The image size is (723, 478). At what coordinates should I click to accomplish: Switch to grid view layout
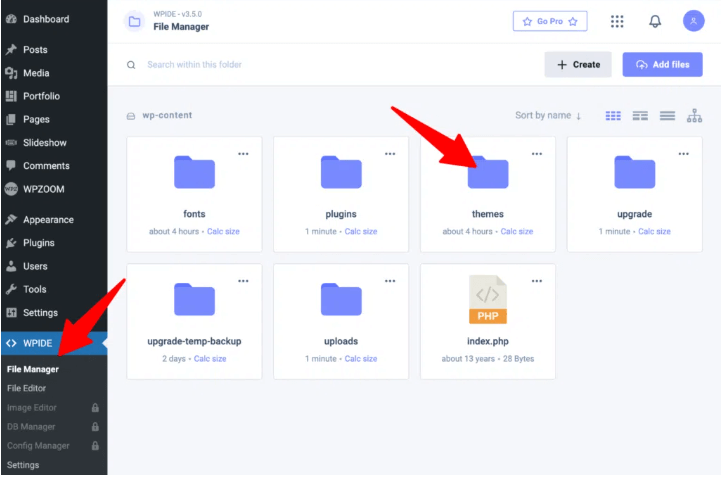[614, 116]
